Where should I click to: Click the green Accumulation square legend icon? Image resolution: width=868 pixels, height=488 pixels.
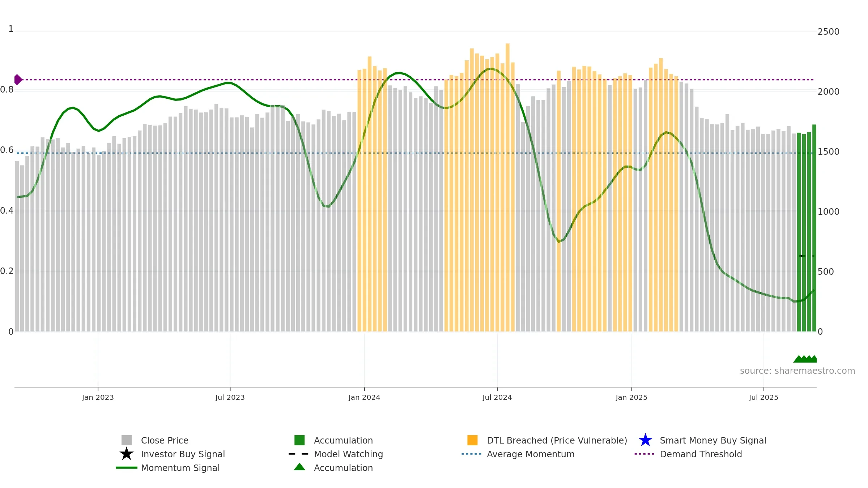(x=299, y=440)
